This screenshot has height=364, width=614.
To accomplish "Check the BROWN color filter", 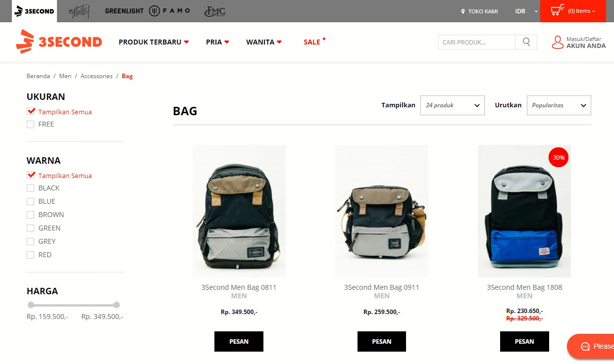I will 31,215.
